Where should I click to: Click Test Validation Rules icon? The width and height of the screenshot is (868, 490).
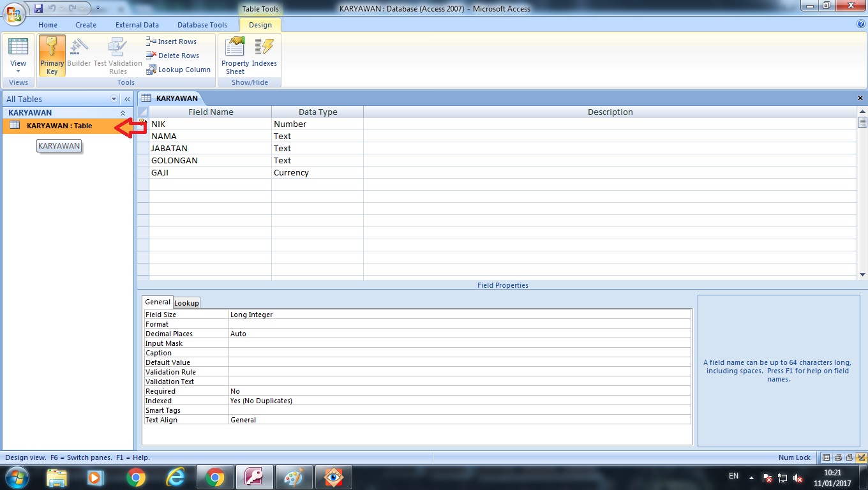(118, 56)
